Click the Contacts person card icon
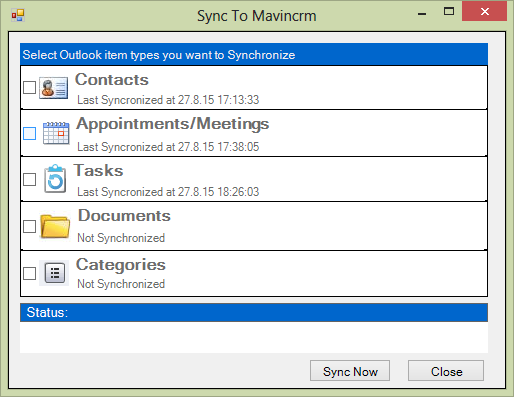The width and height of the screenshot is (514, 397). click(53, 88)
